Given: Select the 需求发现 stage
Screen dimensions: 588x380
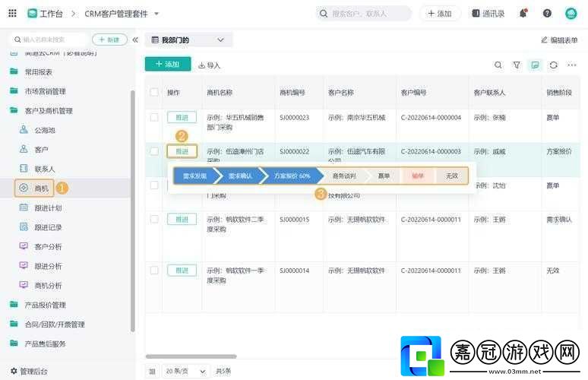Looking at the screenshot, I should pos(196,176).
